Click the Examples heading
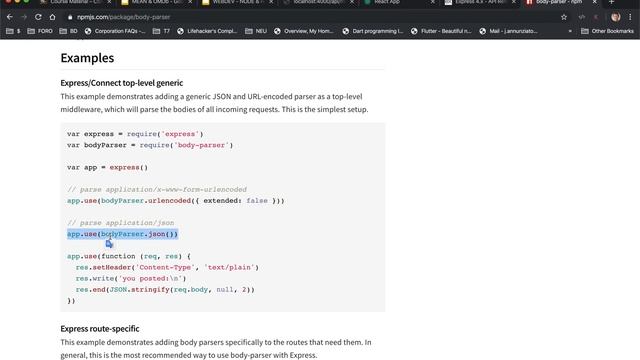640x360 pixels. tap(87, 58)
